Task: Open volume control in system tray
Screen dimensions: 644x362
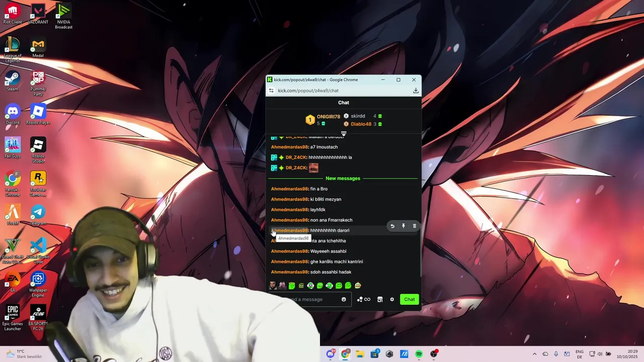Action: click(600, 354)
